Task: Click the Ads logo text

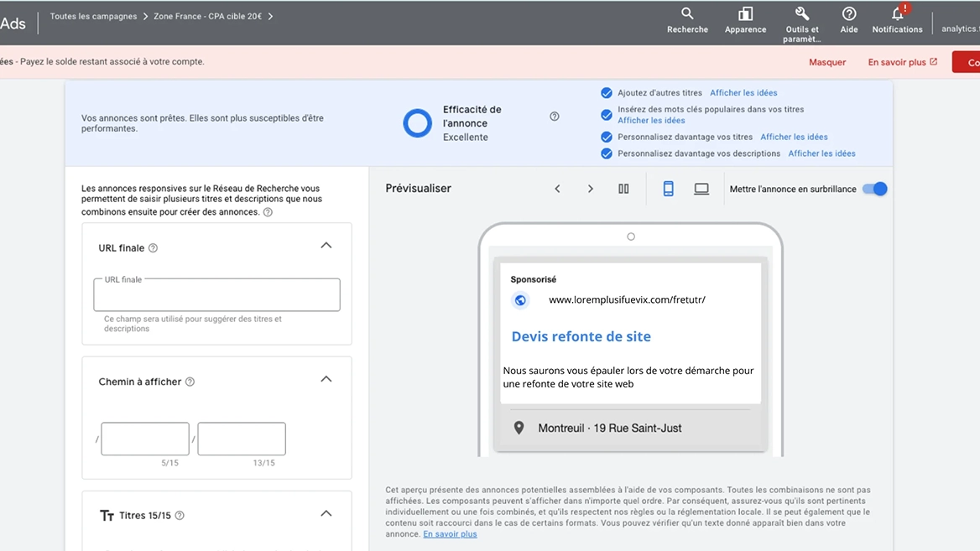Action: [13, 23]
